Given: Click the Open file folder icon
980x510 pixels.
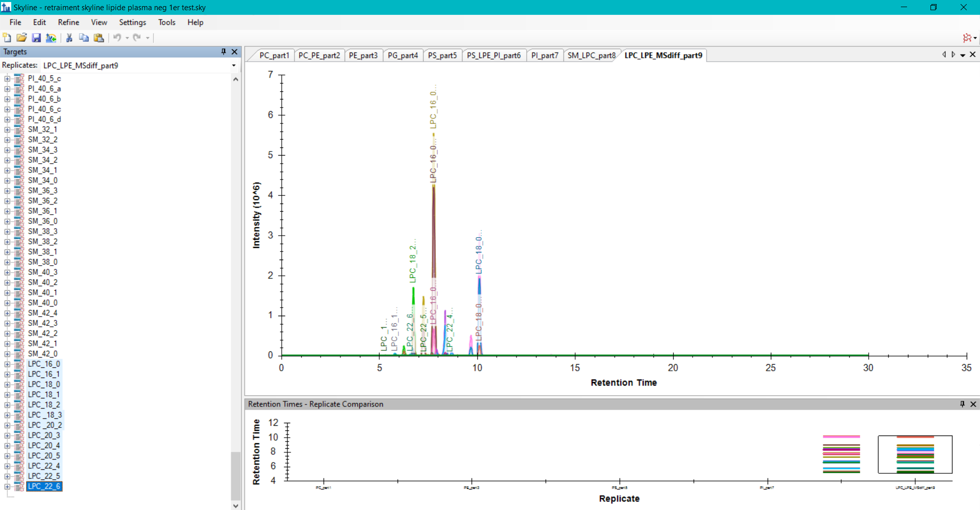Looking at the screenshot, I should click(21, 38).
